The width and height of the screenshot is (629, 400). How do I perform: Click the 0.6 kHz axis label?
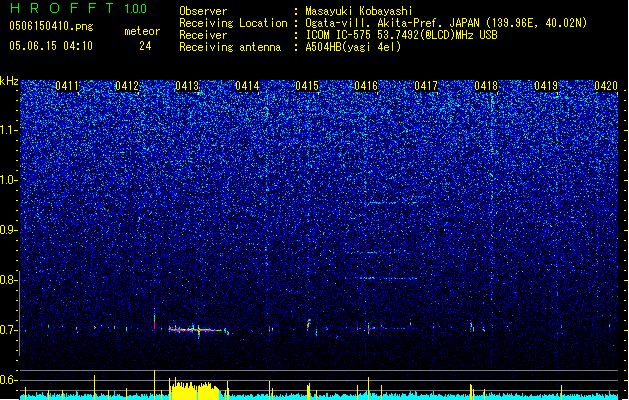click(8, 380)
